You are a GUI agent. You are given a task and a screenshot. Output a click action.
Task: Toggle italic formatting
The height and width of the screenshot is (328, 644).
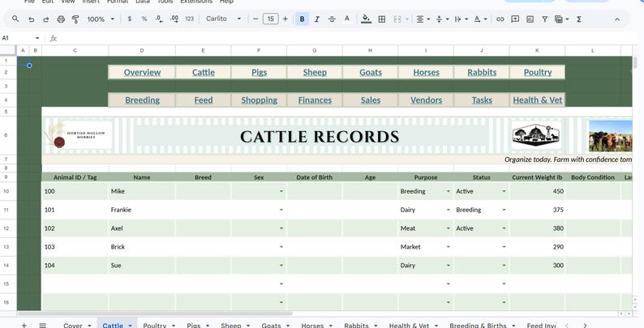(x=317, y=19)
